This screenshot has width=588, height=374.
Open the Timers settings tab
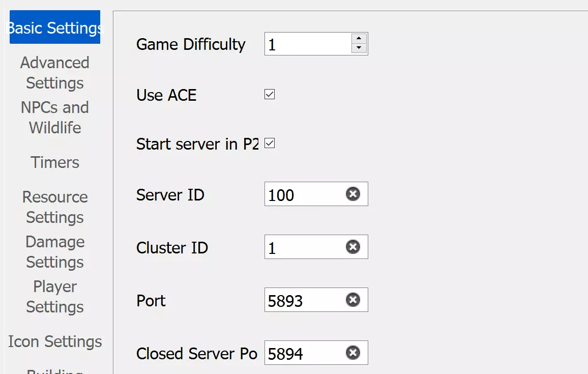pos(55,162)
